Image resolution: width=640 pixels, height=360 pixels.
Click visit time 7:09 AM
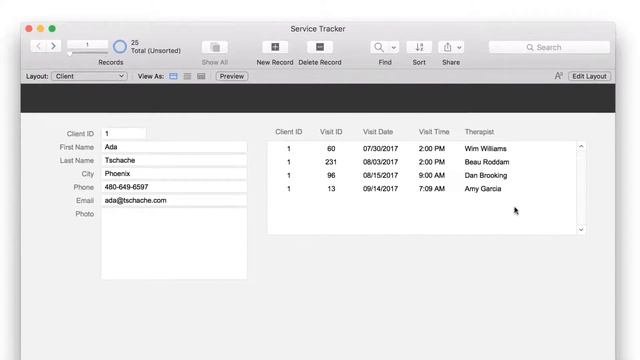432,189
